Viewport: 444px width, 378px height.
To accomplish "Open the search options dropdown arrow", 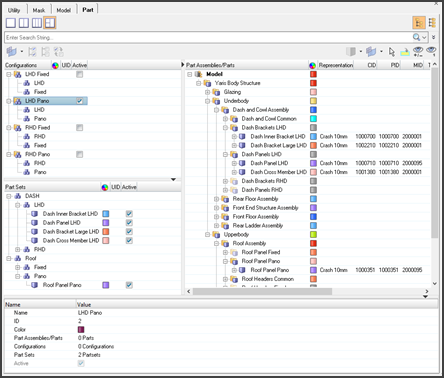I will [x=424, y=37].
